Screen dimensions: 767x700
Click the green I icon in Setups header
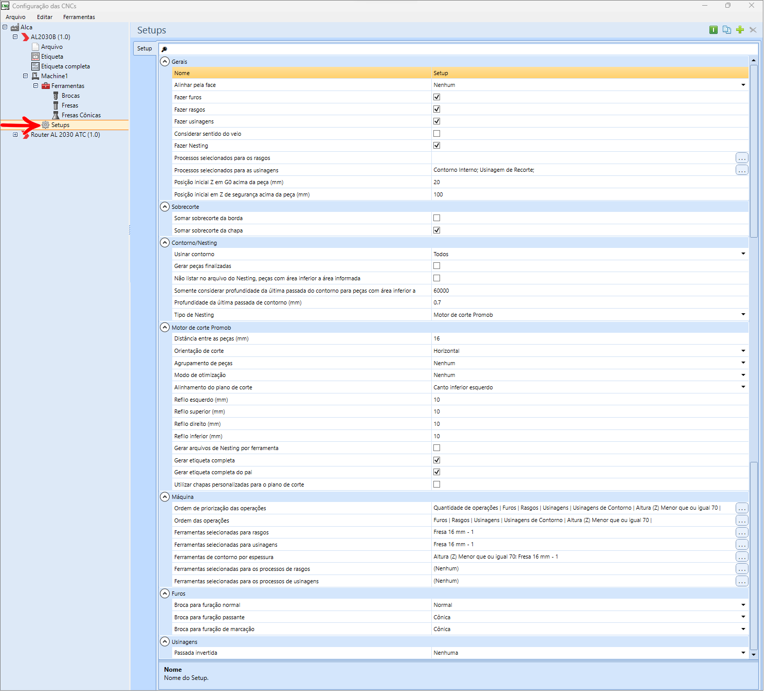(x=713, y=30)
